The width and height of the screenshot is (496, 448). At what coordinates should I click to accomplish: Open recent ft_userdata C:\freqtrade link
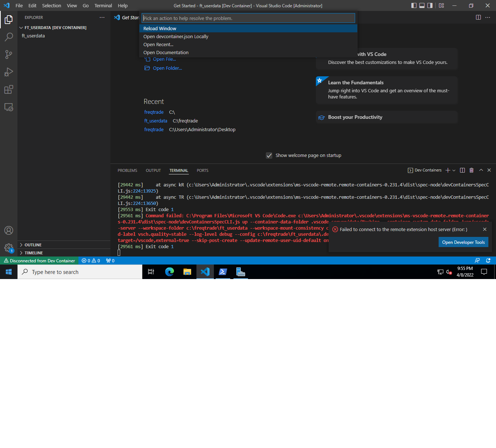(156, 121)
